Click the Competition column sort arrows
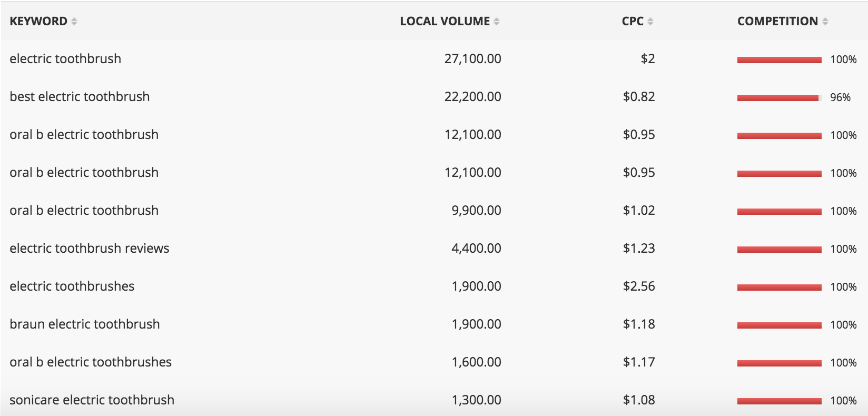Image resolution: width=868 pixels, height=416 pixels. click(x=825, y=22)
